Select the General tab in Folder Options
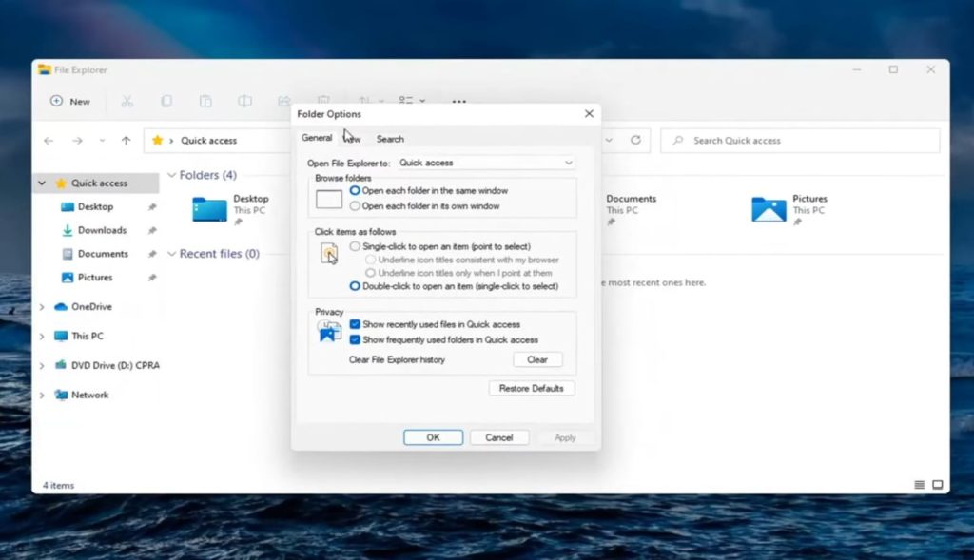This screenshot has height=560, width=974. click(317, 138)
